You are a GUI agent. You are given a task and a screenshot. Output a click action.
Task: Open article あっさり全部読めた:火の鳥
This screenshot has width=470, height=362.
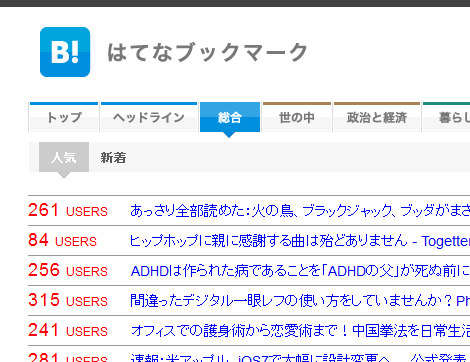click(300, 211)
